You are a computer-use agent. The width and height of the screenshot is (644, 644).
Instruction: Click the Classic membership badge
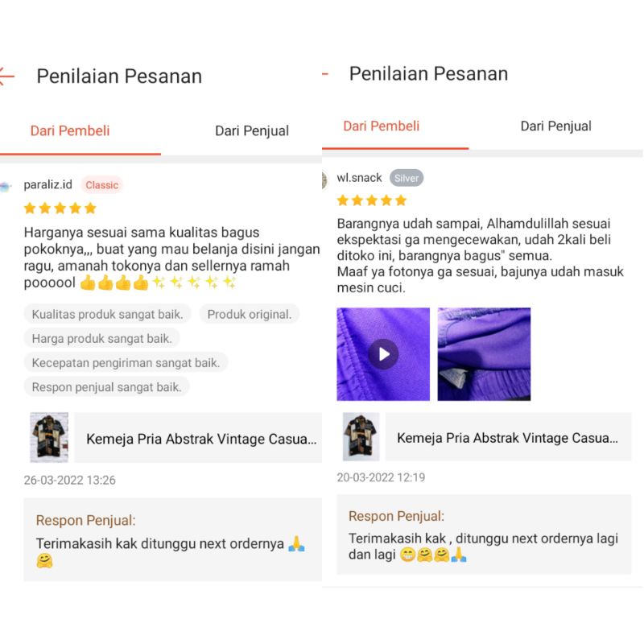click(102, 185)
